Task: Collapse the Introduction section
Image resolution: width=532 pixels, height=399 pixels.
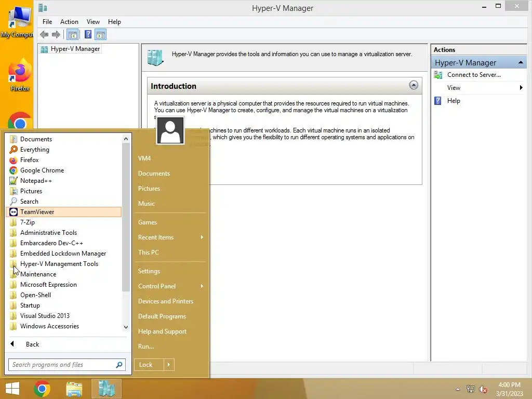Action: [413, 85]
